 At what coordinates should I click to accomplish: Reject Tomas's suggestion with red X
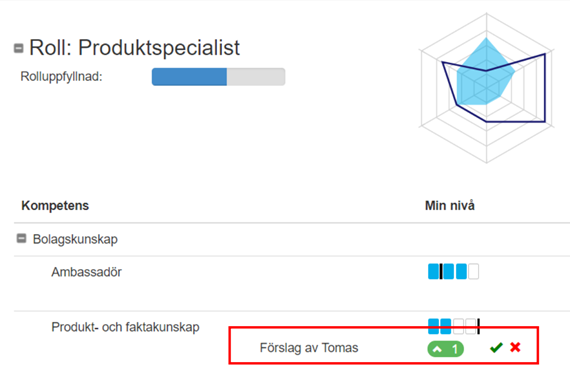point(515,347)
